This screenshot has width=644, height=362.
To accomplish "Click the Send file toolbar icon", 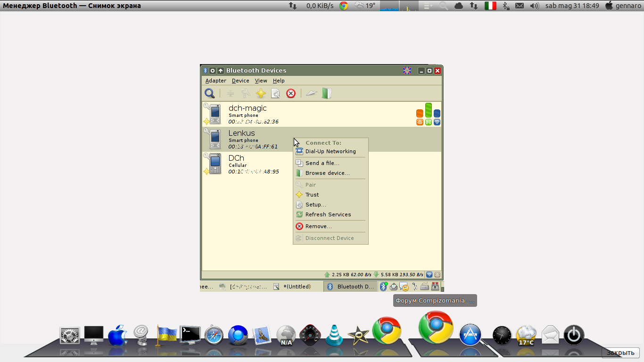I will [311, 93].
